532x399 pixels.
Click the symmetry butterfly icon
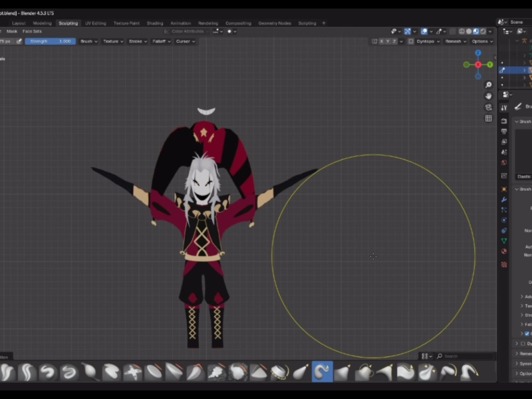point(374,41)
